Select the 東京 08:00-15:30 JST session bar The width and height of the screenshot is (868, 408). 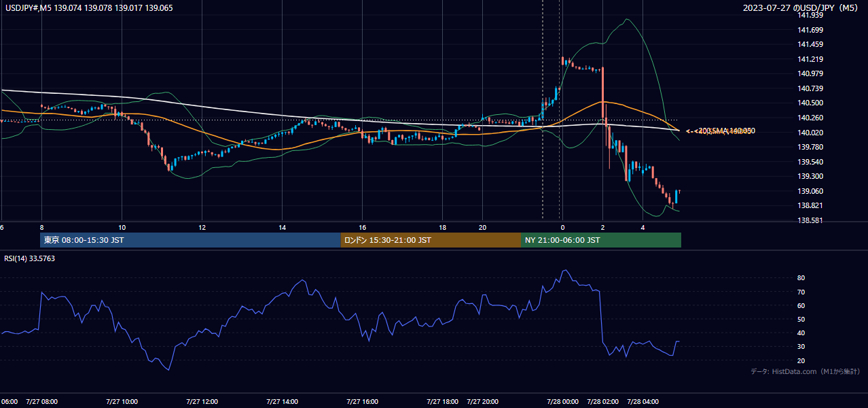coord(190,240)
